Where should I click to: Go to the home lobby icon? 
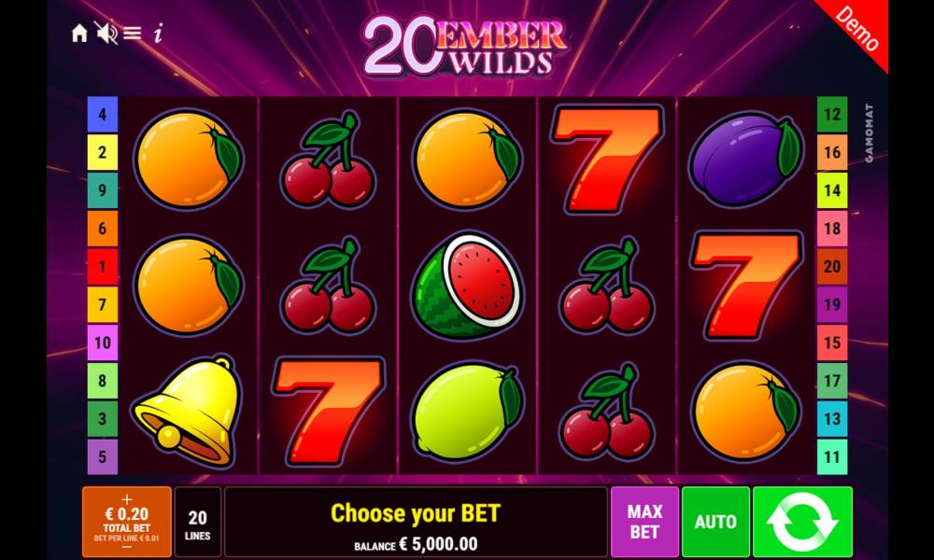click(79, 34)
